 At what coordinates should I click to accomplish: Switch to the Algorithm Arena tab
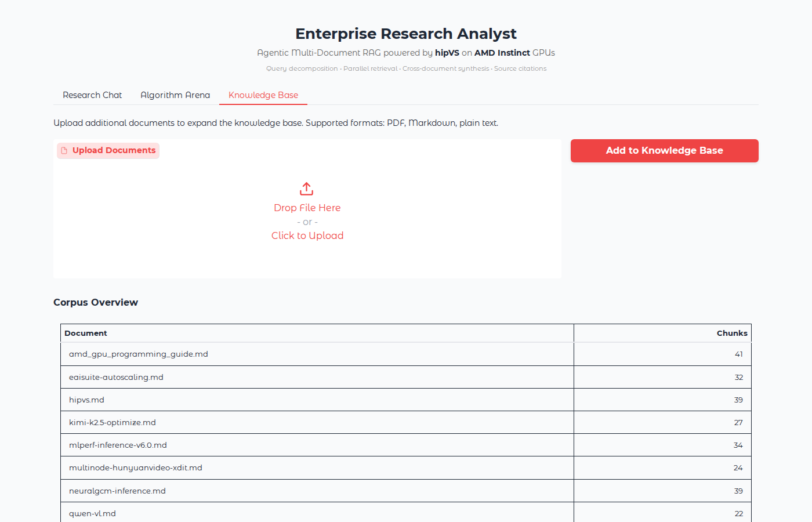click(x=175, y=95)
